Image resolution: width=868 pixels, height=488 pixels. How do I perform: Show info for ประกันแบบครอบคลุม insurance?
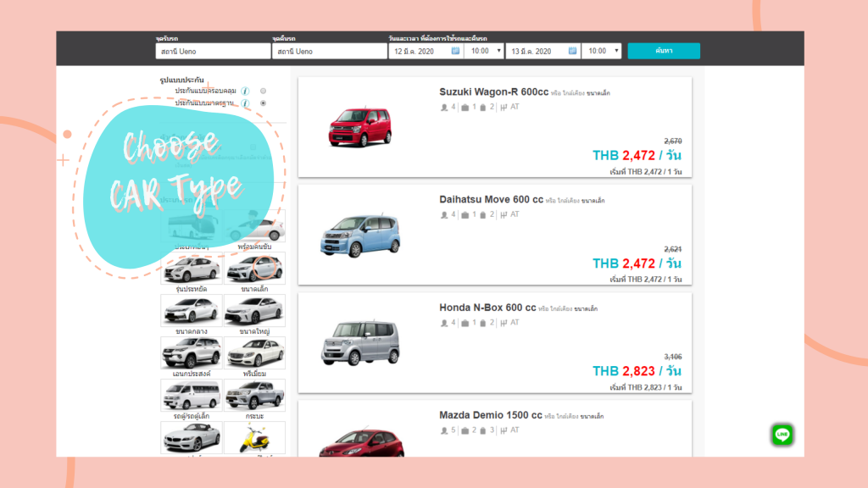point(245,91)
